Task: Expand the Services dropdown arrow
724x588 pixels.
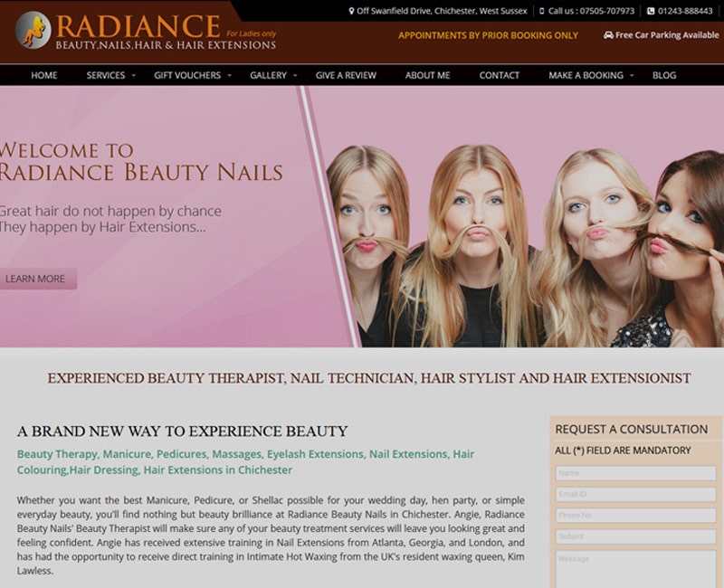Action: (x=133, y=75)
